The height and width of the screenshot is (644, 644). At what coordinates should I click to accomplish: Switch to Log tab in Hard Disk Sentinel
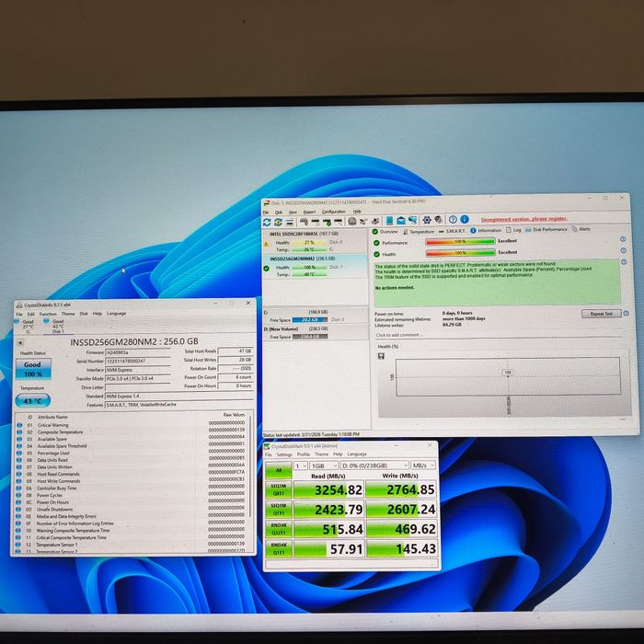click(513, 230)
